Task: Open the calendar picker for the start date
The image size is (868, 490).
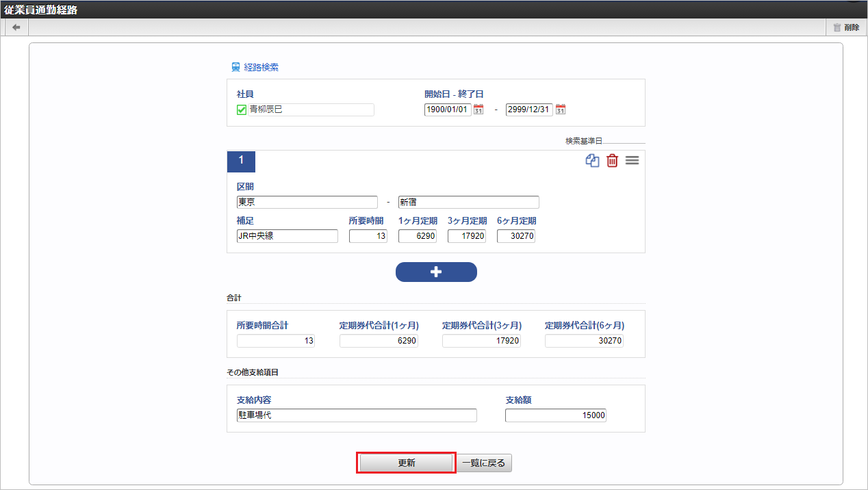Action: pyautogui.click(x=478, y=109)
